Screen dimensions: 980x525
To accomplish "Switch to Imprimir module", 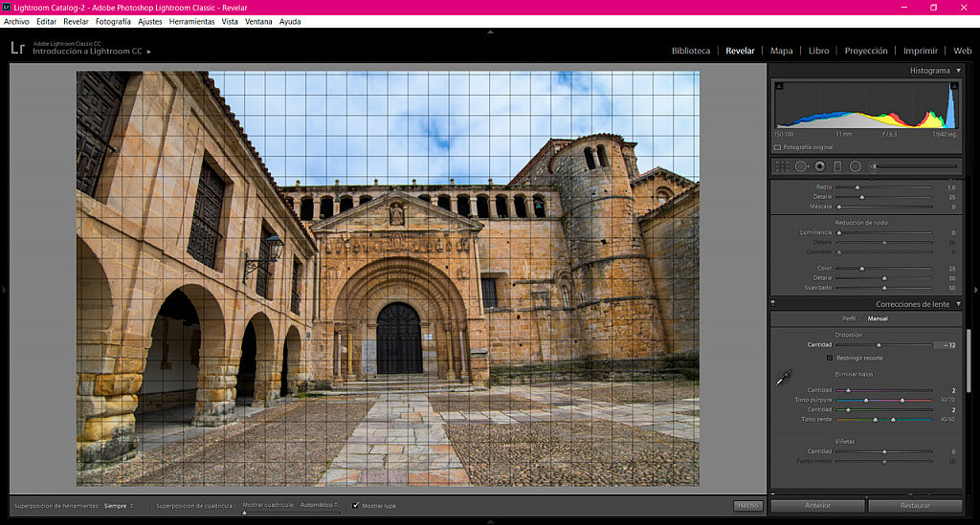I will tap(920, 51).
